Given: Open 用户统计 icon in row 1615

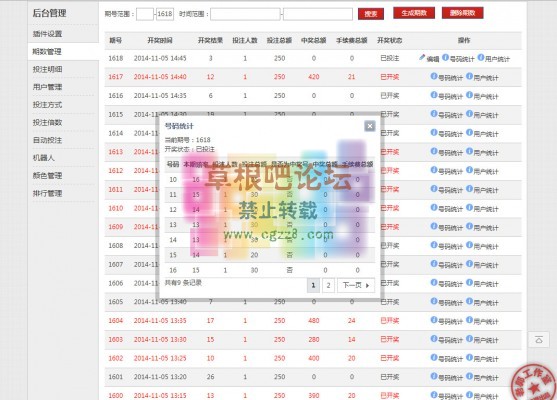Looking at the screenshot, I should pos(469,114).
